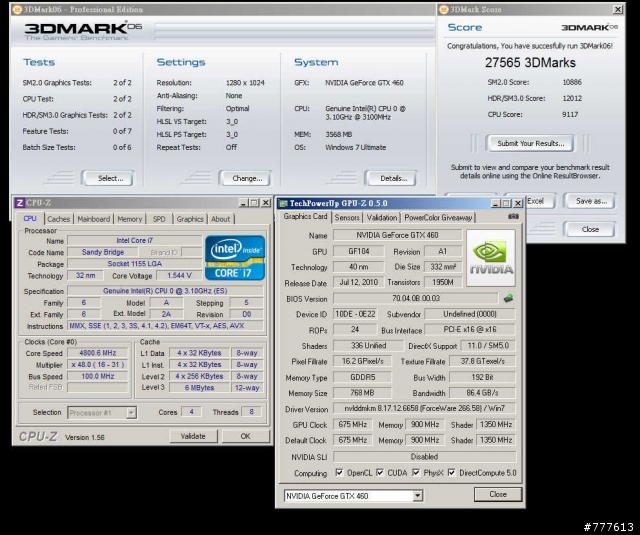Click GPU-Z BIOS save chip icon
640x535 pixels.
coord(508,298)
